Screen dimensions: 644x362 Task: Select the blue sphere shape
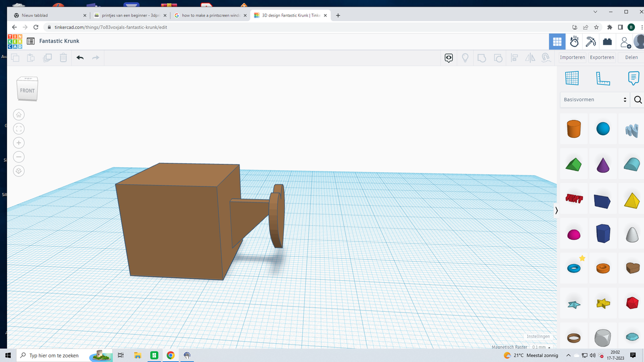point(603,129)
